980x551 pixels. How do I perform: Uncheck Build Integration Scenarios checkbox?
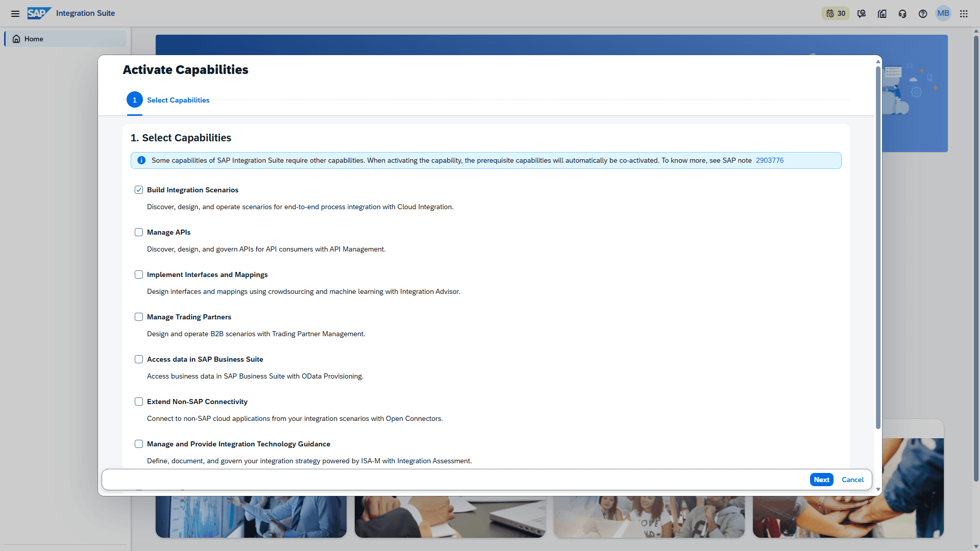pos(139,190)
